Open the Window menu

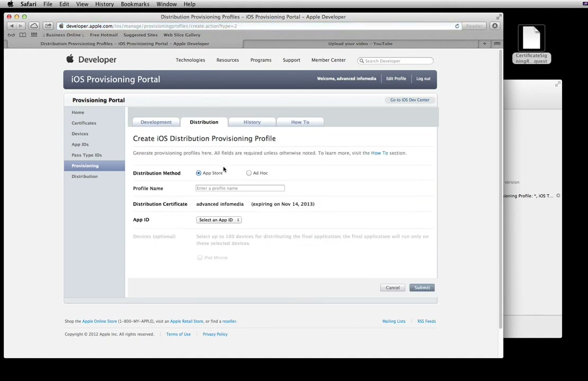166,4
